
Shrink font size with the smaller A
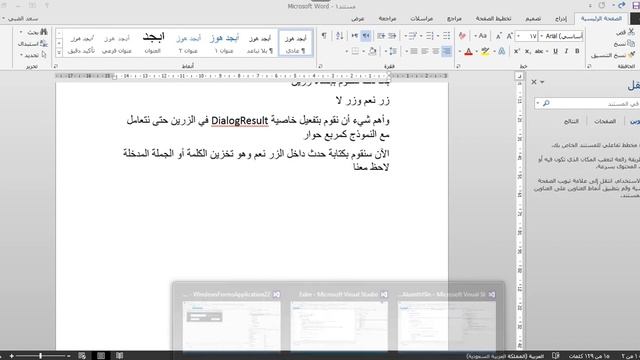pos(499,36)
